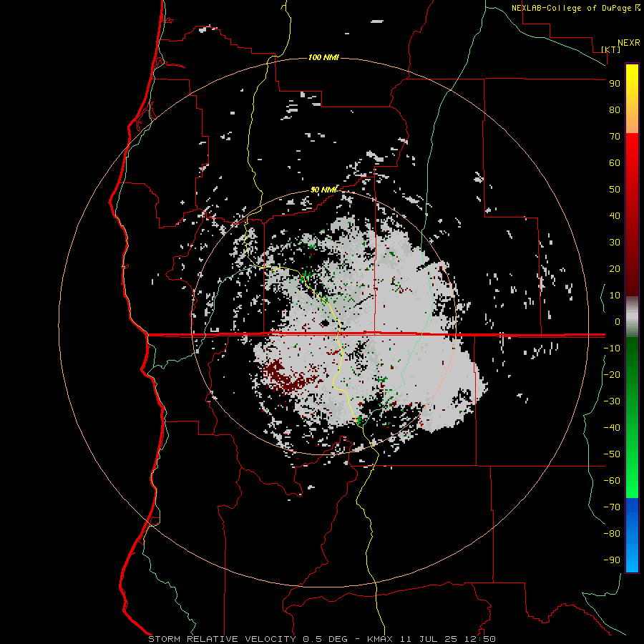Image resolution: width=644 pixels, height=644 pixels.
Task: Select the -30 value on the velocity scale
Action: click(612, 401)
